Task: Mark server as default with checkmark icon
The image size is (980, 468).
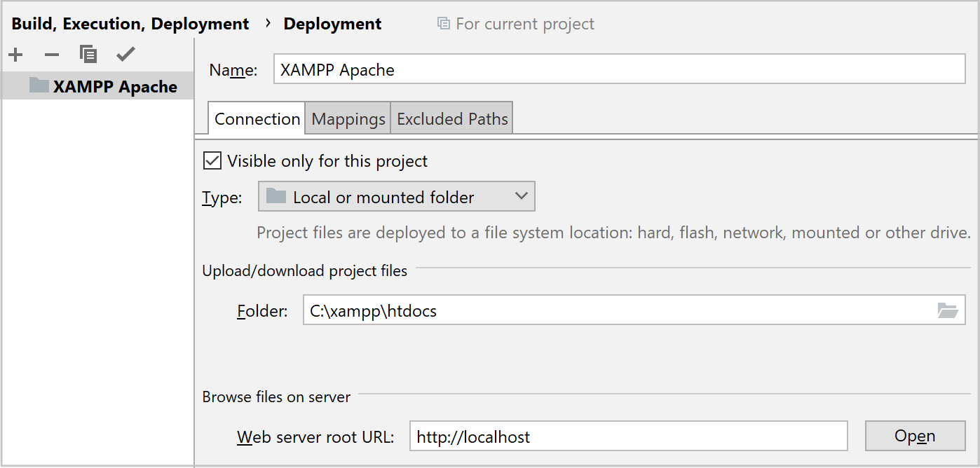Action: coord(125,55)
